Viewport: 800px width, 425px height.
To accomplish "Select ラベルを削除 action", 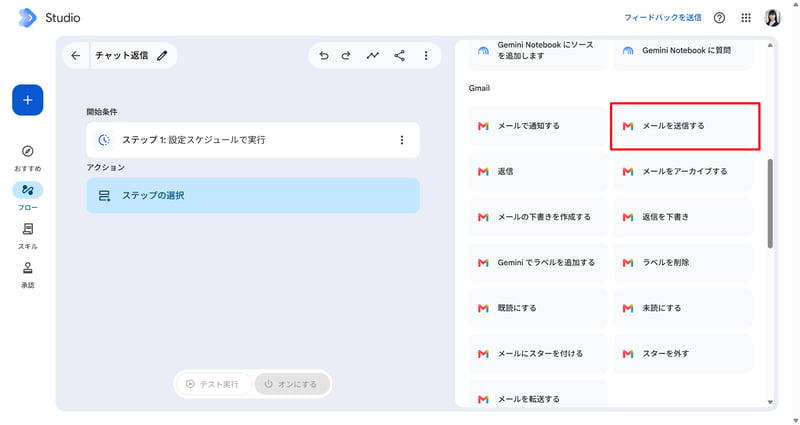I will (683, 263).
